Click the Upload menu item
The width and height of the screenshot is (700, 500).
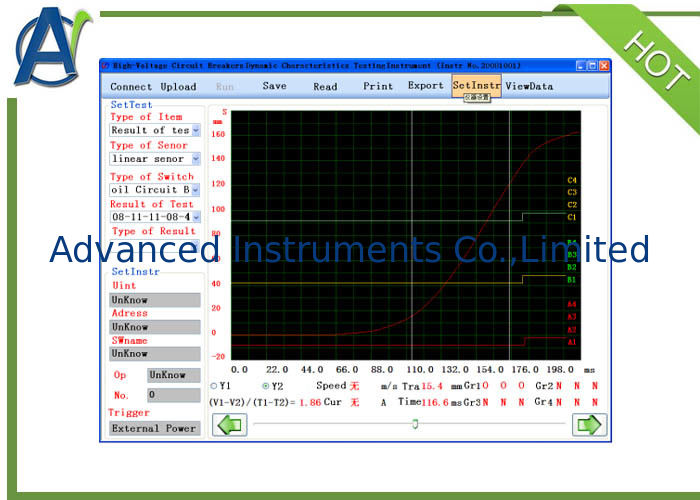(x=178, y=87)
